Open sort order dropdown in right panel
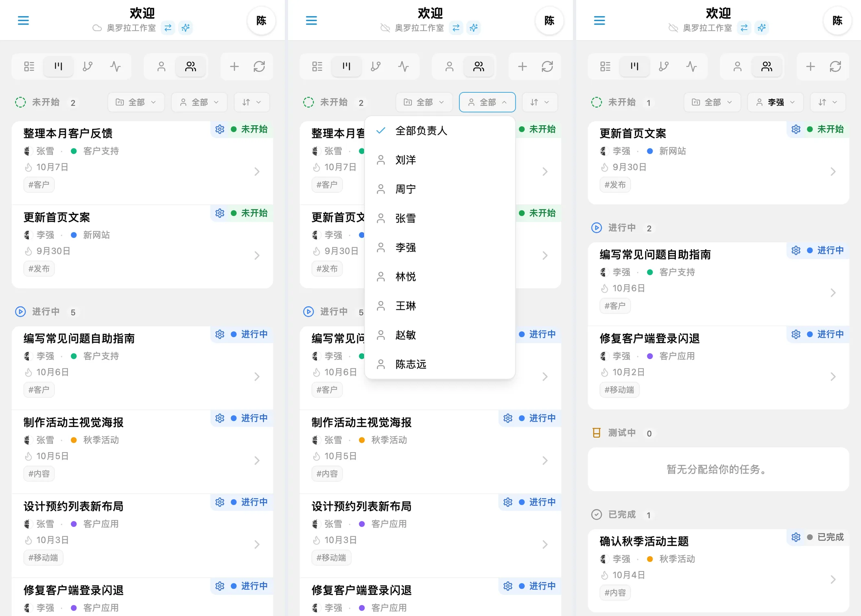The width and height of the screenshot is (861, 616). (x=828, y=102)
